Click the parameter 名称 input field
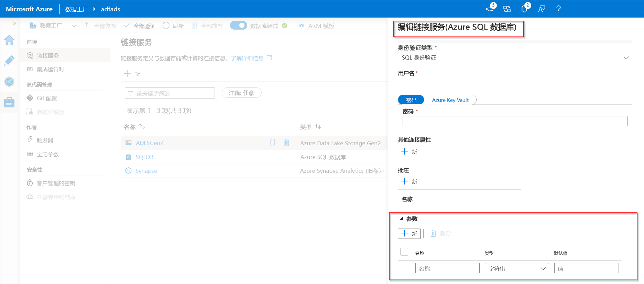This screenshot has width=644, height=284. [447, 268]
